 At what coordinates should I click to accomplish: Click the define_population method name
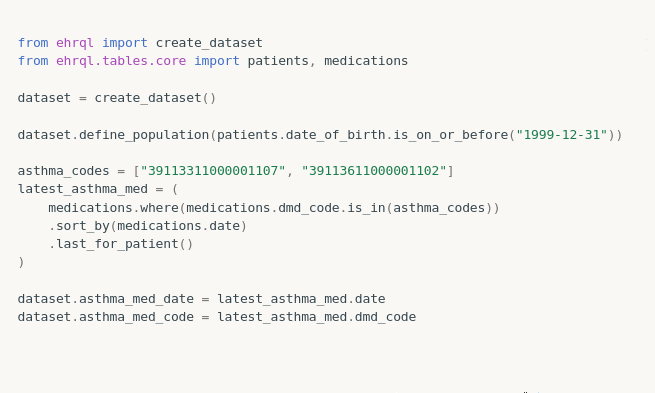[x=144, y=135]
